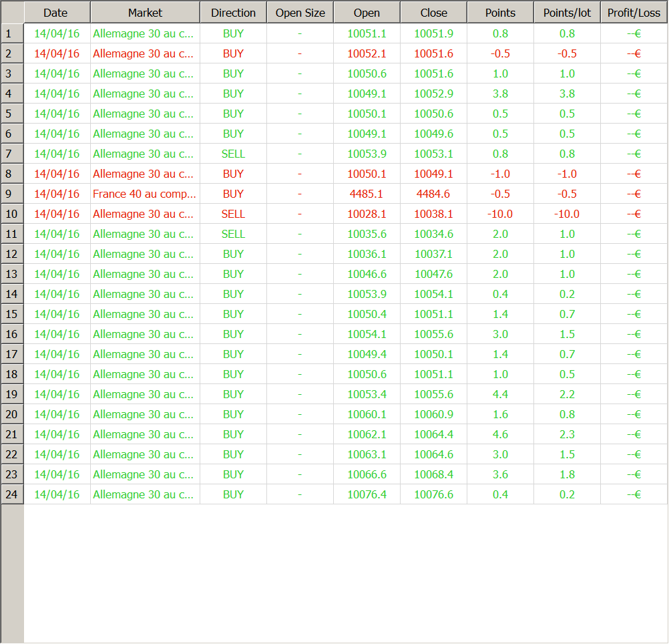Sort by the Open column header
This screenshot has height=644, width=669.
[x=367, y=13]
